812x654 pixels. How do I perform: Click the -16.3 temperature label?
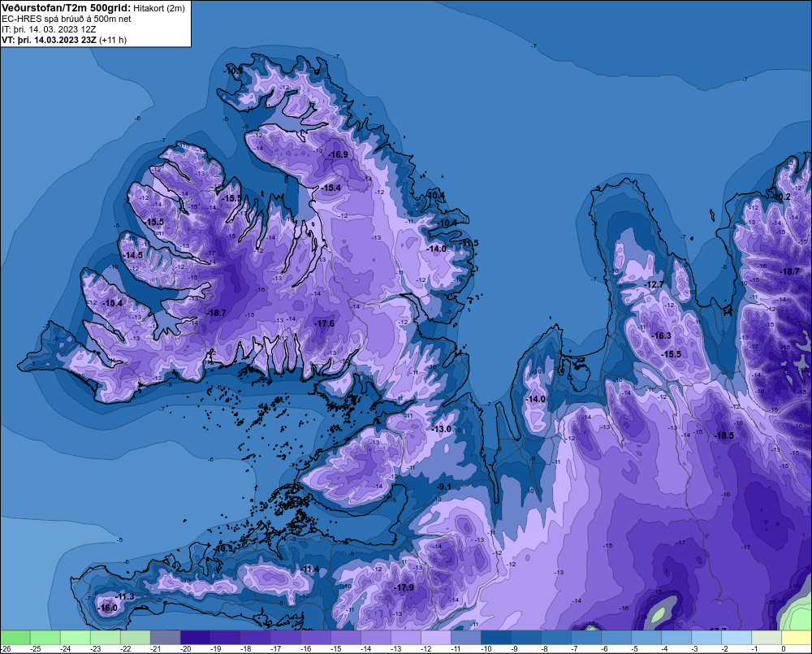pos(661,336)
